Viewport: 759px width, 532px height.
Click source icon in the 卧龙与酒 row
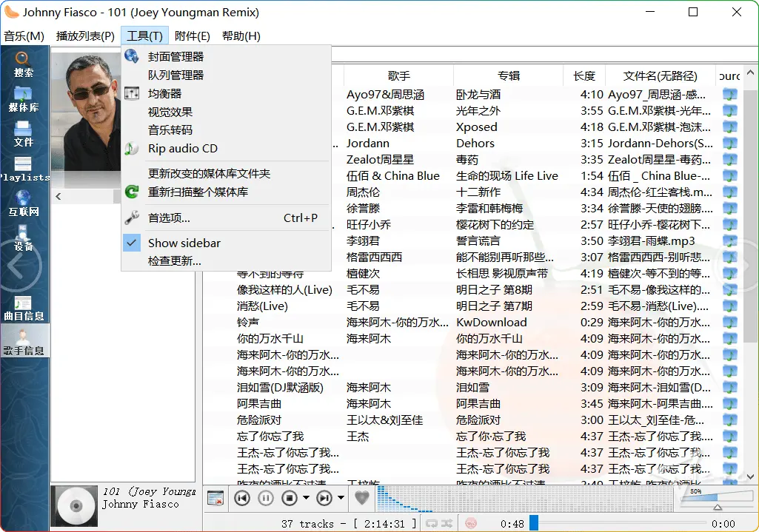(x=729, y=94)
